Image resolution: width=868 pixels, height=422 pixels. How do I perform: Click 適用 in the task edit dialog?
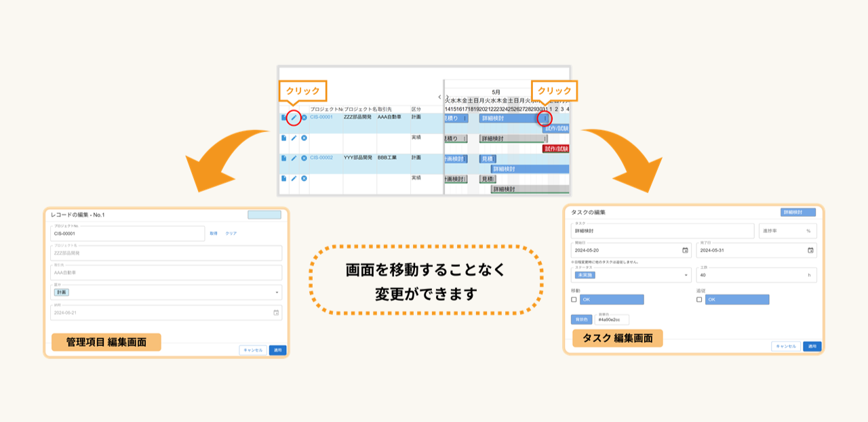[x=812, y=346]
